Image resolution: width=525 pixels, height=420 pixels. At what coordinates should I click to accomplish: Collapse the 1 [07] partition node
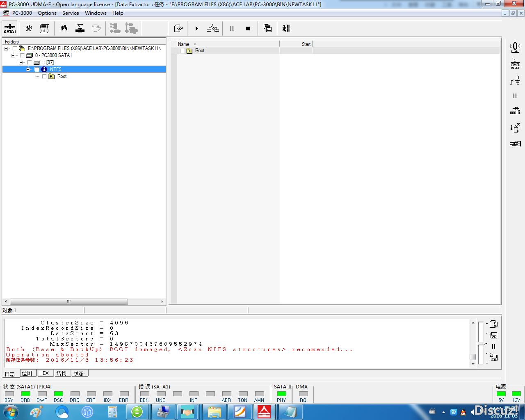21,63
